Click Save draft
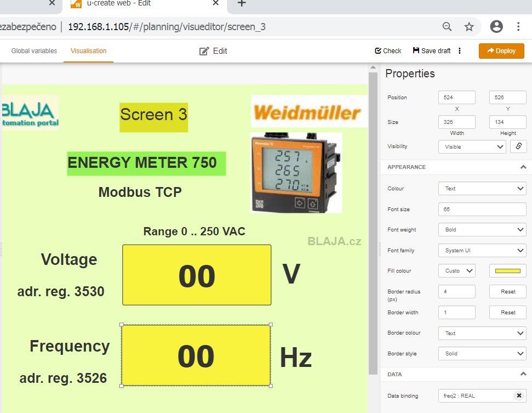 tap(432, 51)
